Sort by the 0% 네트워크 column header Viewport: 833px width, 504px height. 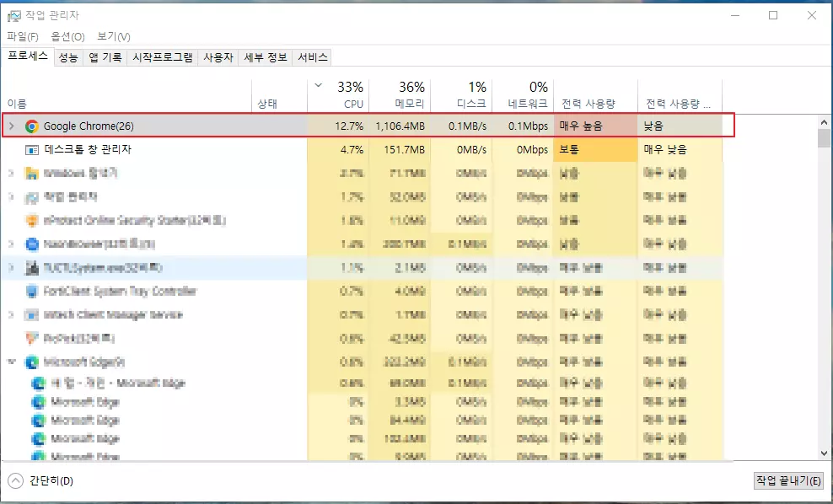click(x=523, y=95)
